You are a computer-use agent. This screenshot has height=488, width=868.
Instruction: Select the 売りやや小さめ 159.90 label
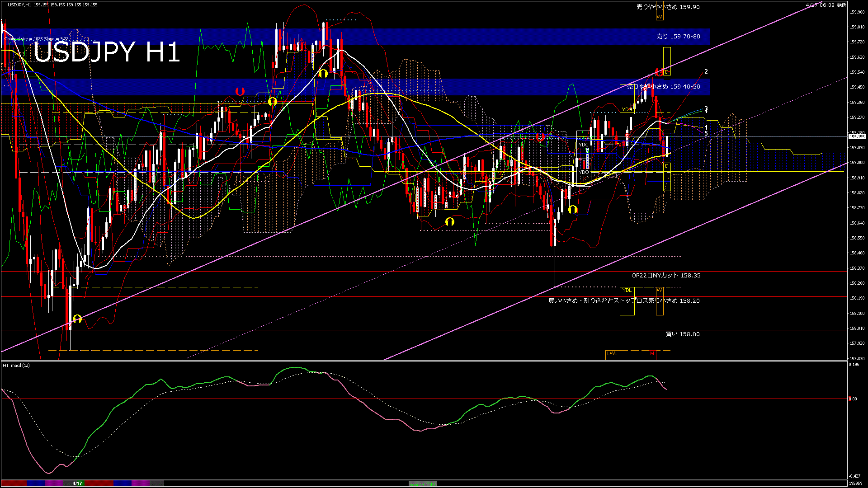[668, 7]
